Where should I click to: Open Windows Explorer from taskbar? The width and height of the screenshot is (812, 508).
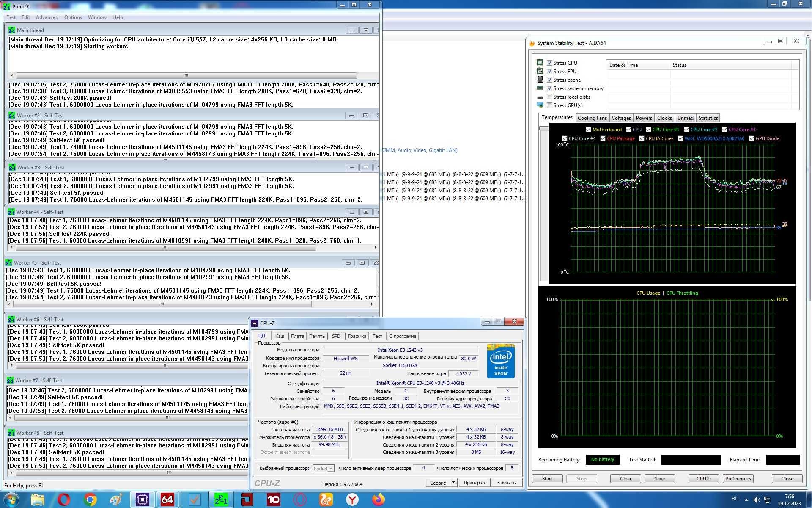coord(38,500)
